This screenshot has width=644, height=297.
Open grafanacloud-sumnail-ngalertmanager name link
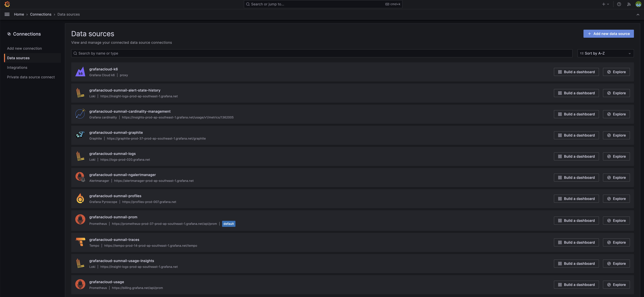(x=123, y=175)
